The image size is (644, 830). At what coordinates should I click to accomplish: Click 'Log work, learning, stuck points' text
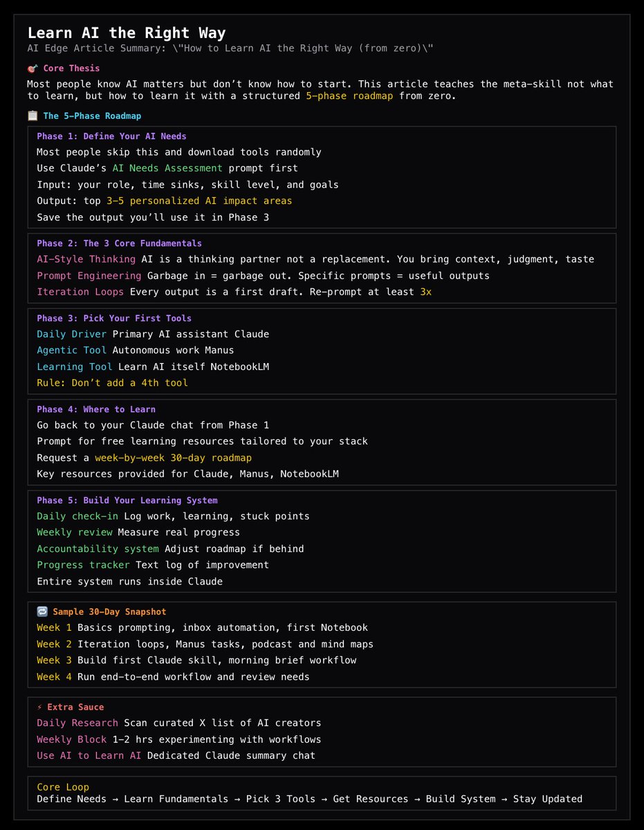(x=217, y=516)
